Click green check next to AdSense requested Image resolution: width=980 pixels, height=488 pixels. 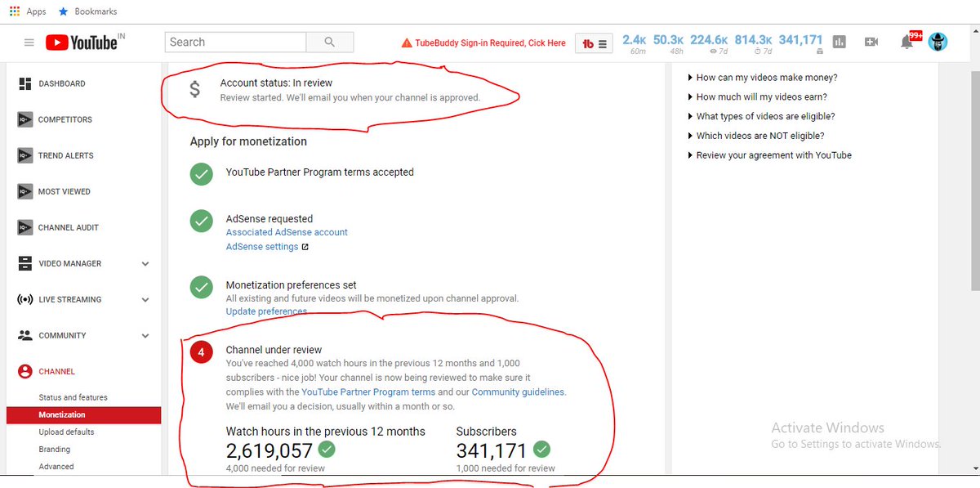click(201, 222)
